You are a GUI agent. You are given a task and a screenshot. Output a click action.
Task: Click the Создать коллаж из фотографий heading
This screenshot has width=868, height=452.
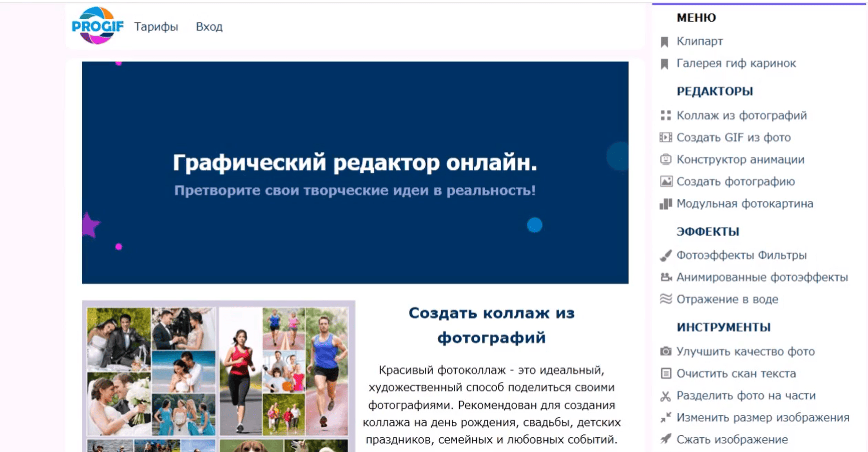point(491,325)
